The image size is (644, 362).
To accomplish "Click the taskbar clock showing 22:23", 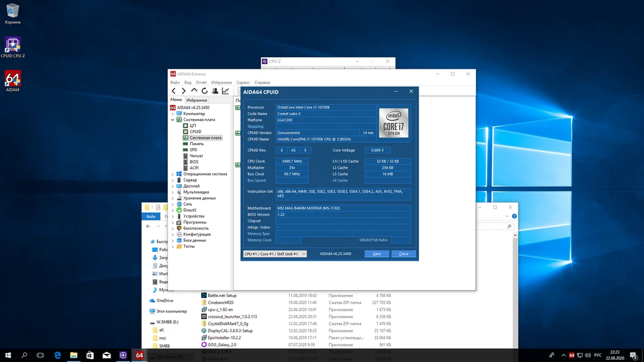I will pos(615,355).
